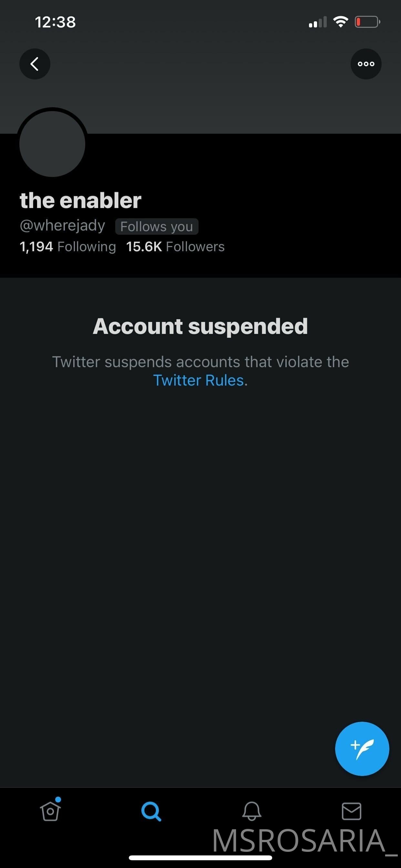Tap the display name 'the enabler'
The height and width of the screenshot is (868, 401).
point(80,201)
